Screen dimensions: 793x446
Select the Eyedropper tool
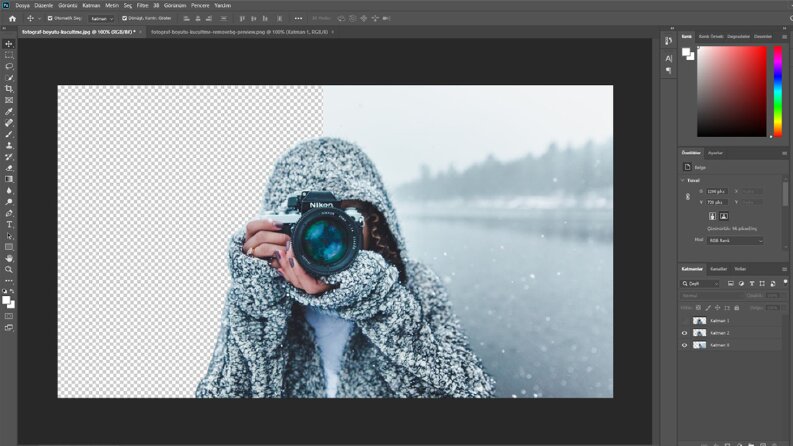tap(9, 111)
